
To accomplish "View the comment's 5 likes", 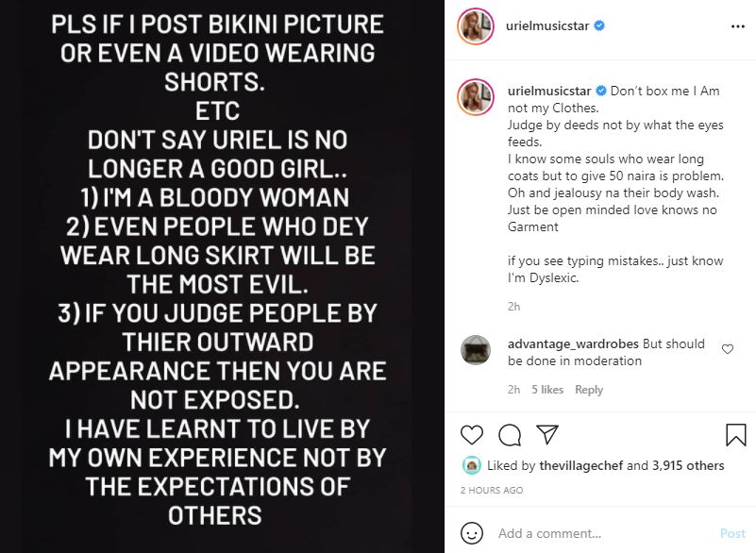I will pyautogui.click(x=547, y=390).
